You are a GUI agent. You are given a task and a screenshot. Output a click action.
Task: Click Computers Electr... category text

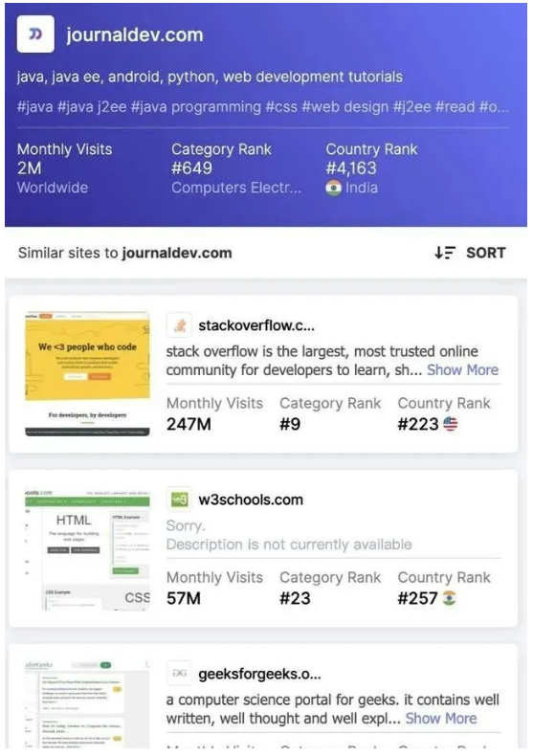tap(236, 188)
